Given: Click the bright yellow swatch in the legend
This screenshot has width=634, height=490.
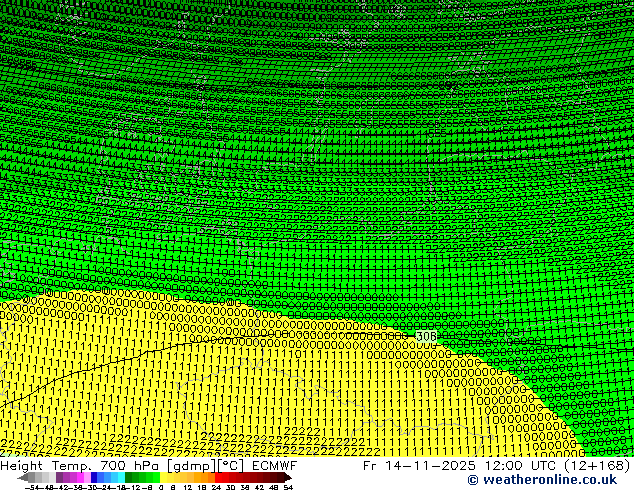Looking at the screenshot, I should (163, 477).
